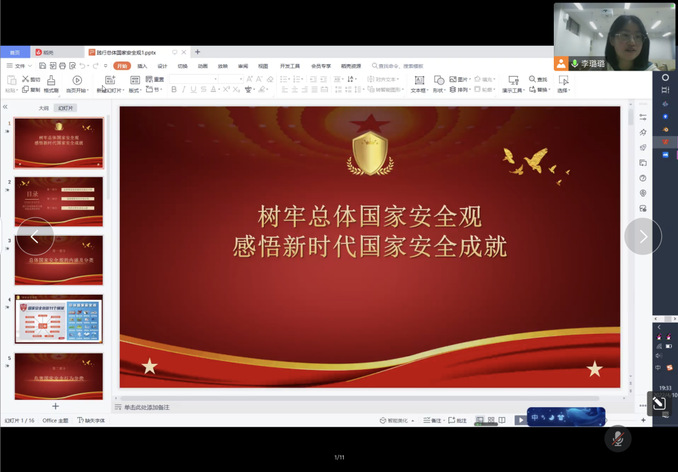Click the microphone mute icon at bottom right
The image size is (678, 472).
click(617, 438)
